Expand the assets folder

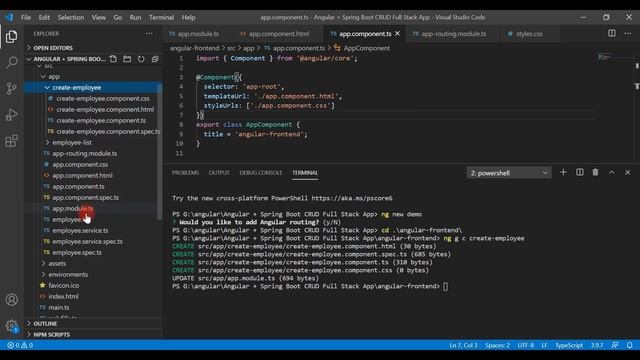click(57, 263)
